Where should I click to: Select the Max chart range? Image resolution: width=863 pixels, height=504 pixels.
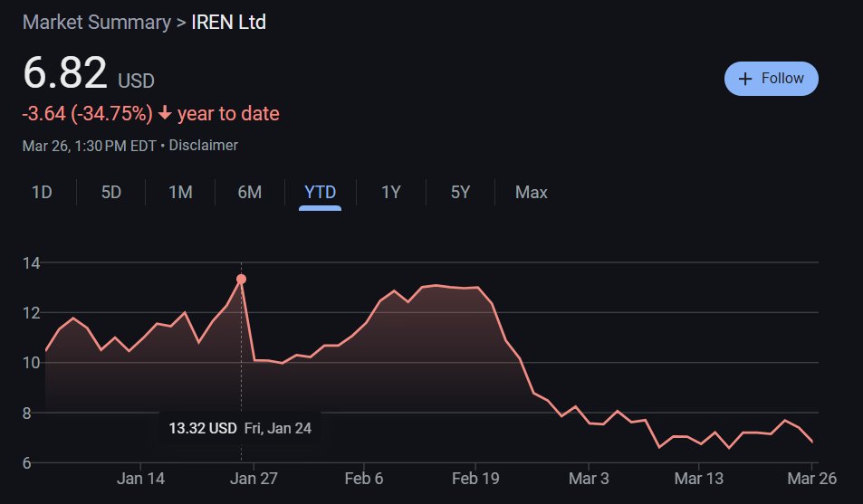tap(532, 192)
